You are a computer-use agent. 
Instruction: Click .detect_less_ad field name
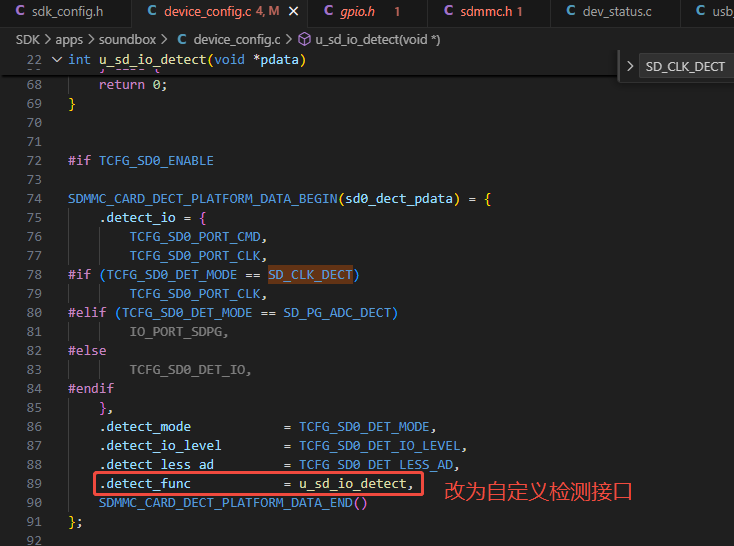(156, 465)
